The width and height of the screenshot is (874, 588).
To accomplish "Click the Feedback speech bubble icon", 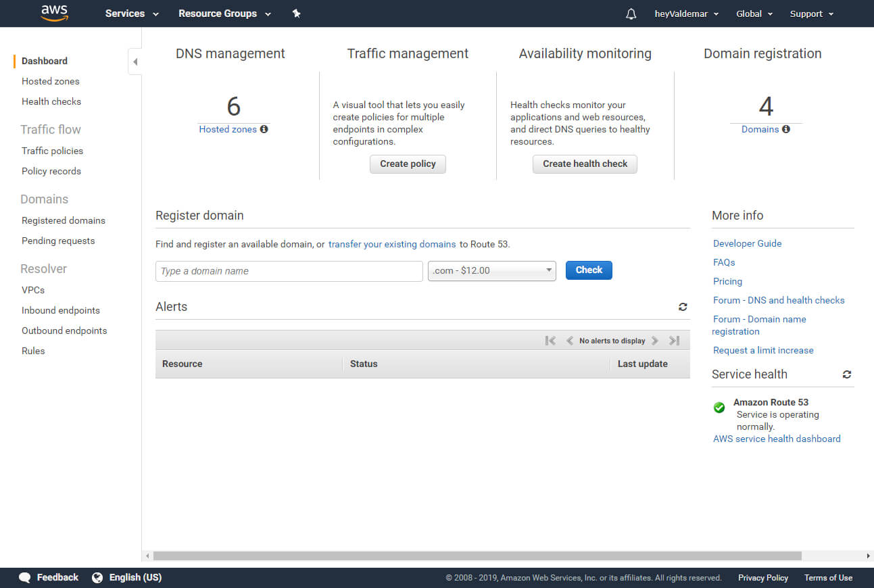I will [25, 578].
